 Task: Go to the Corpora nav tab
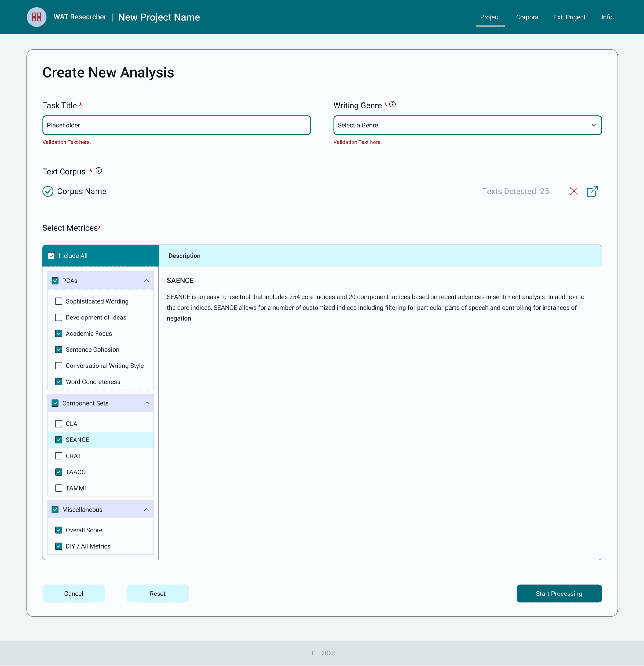(x=527, y=17)
